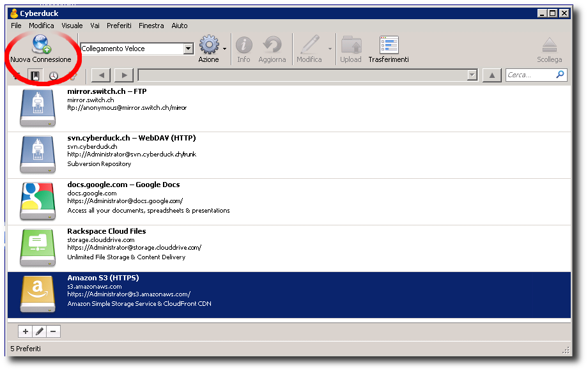Edit selected bookmark with pencil button

pyautogui.click(x=40, y=331)
